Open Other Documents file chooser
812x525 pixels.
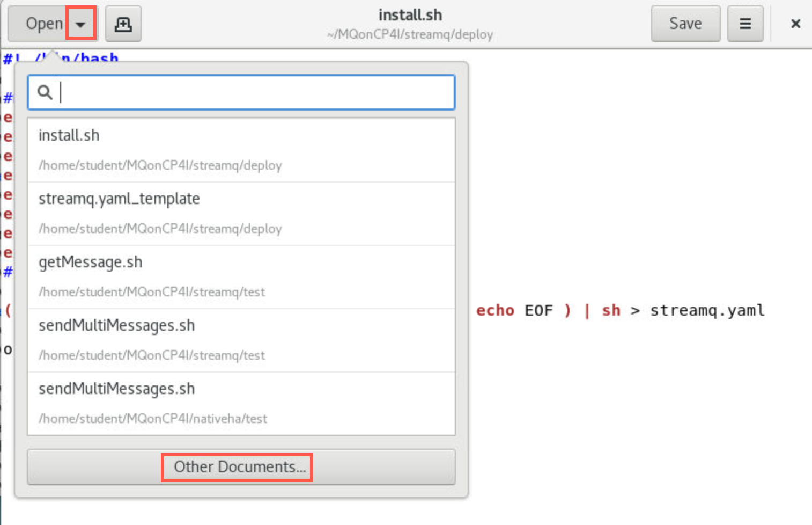pyautogui.click(x=241, y=467)
